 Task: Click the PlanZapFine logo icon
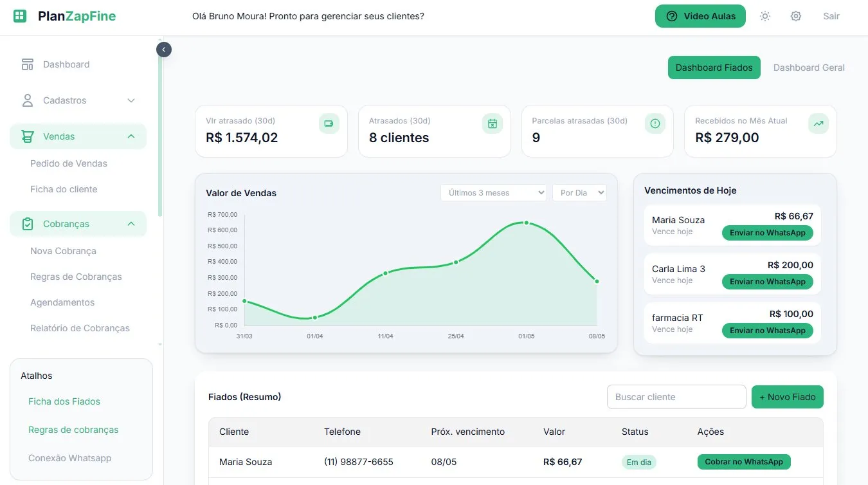point(20,16)
